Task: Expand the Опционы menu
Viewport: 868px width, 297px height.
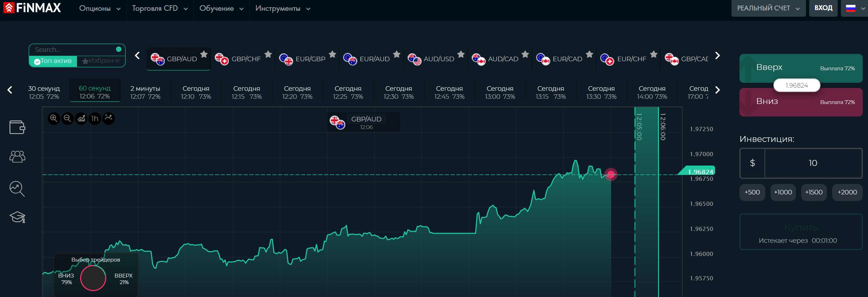Action: pos(100,8)
